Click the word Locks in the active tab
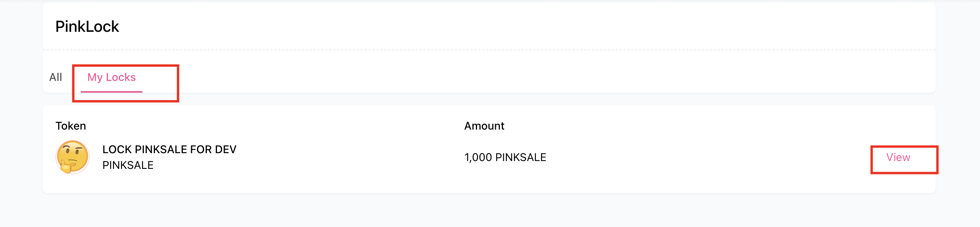980x227 pixels. [x=121, y=77]
